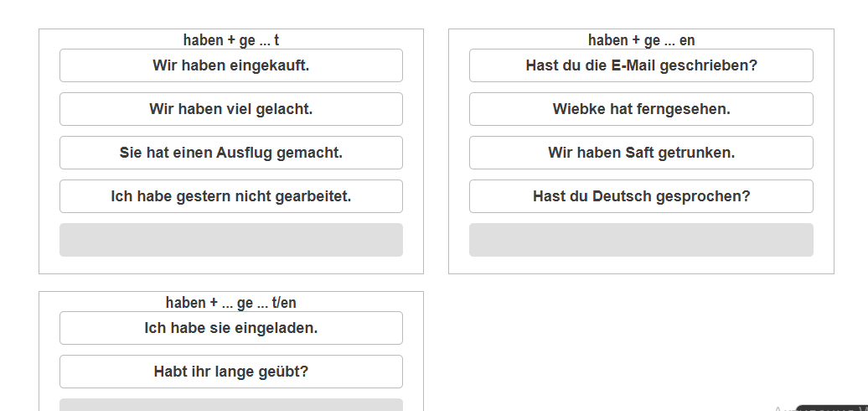868x411 pixels.
Task: Choose the sentence containing the word 'Ausflug'
Action: click(231, 153)
